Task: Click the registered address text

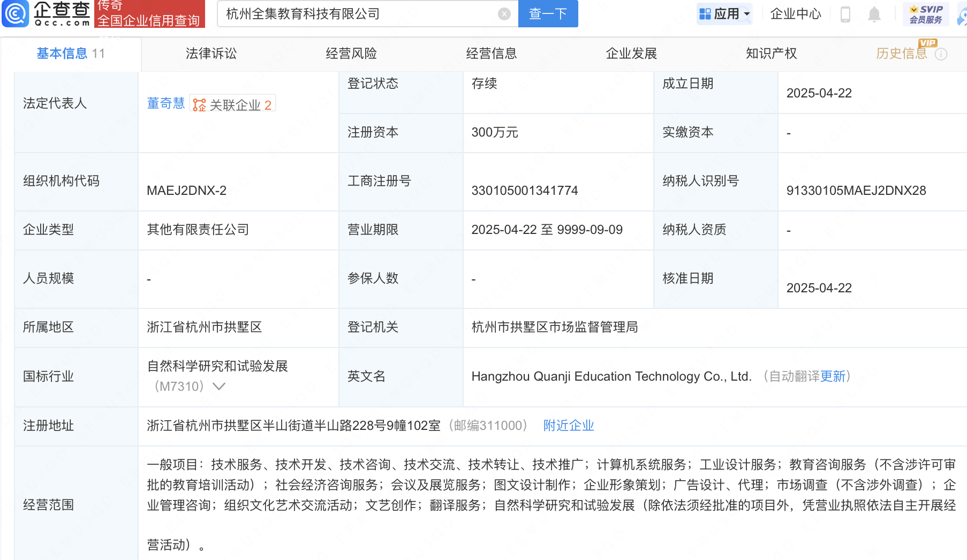Action: point(293,426)
